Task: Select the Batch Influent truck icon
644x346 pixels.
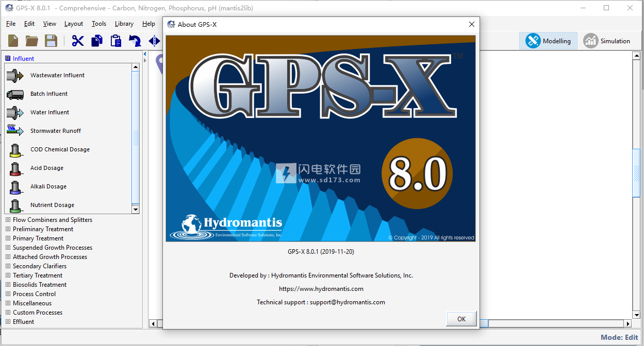Action: [x=15, y=94]
